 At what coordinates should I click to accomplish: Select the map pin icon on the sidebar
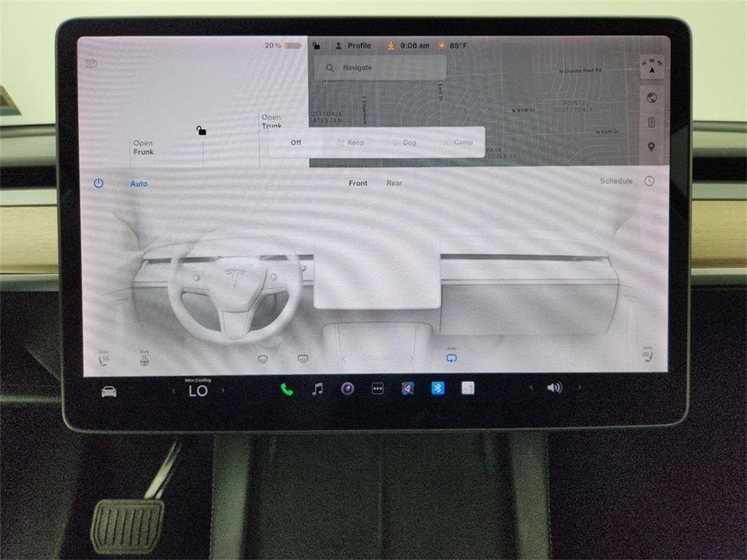tap(651, 146)
